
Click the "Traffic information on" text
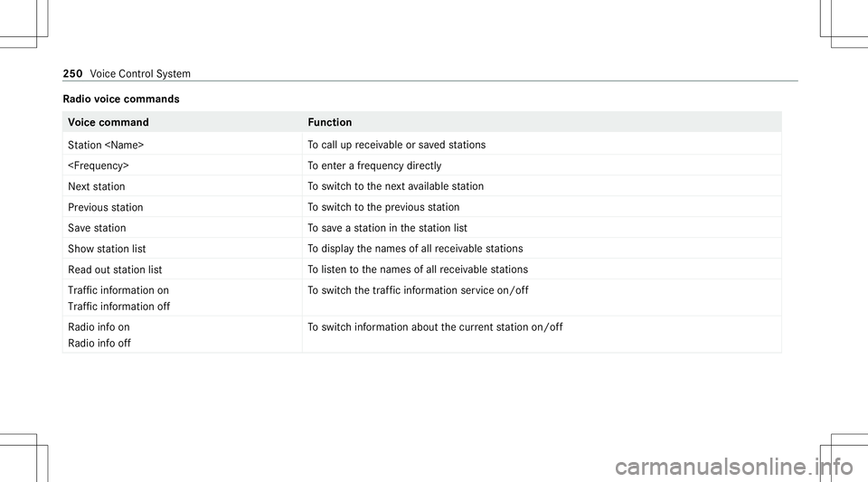[x=118, y=290]
